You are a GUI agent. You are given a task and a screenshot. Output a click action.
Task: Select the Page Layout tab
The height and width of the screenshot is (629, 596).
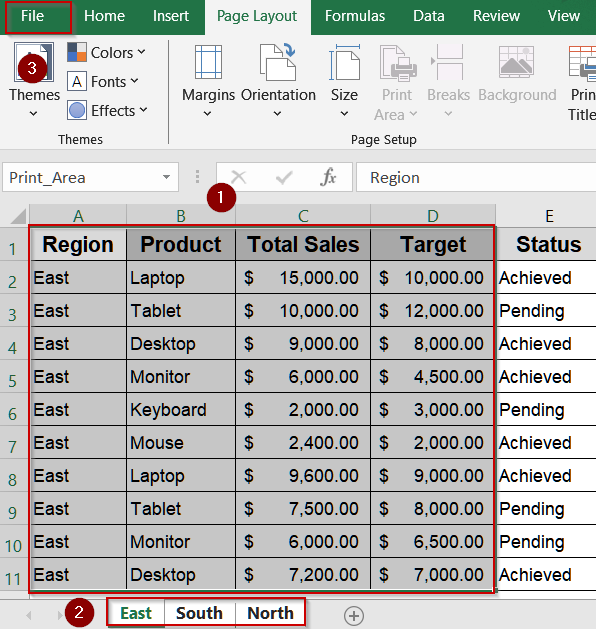[x=257, y=16]
